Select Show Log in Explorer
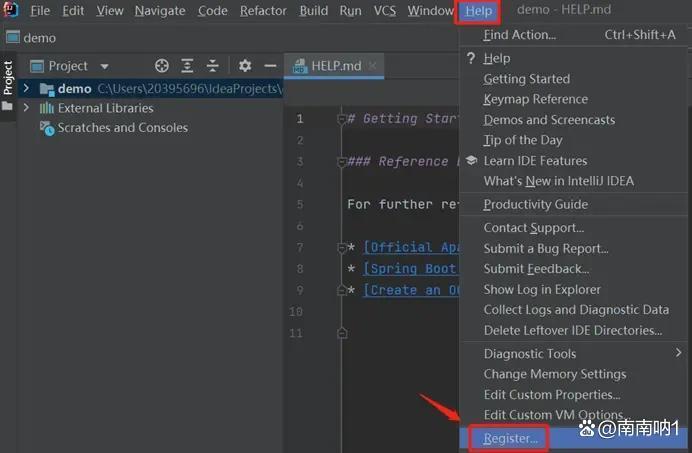This screenshot has width=692, height=453. (574, 289)
